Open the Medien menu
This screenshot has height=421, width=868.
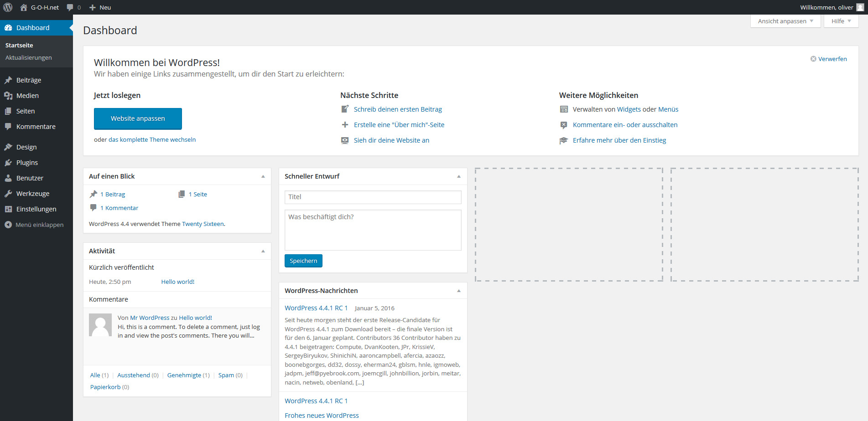(36, 96)
